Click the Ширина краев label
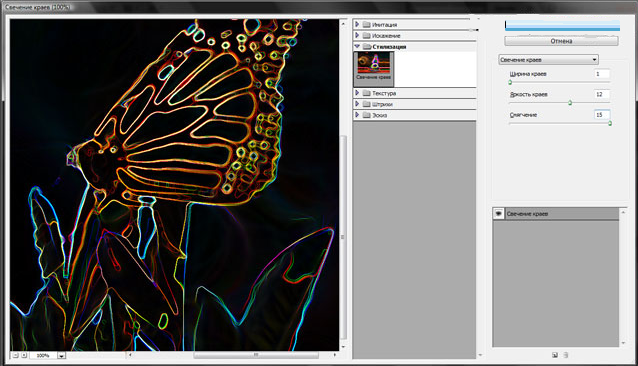 528,74
